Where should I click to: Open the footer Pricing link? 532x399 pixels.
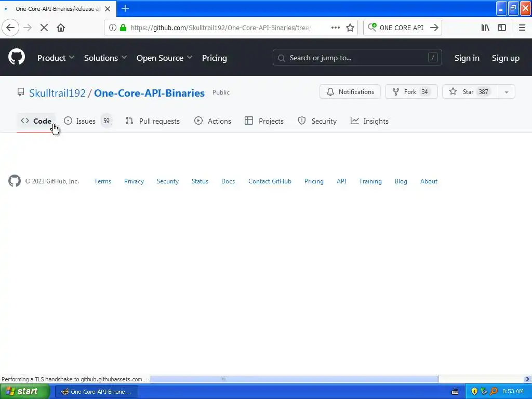(314, 181)
